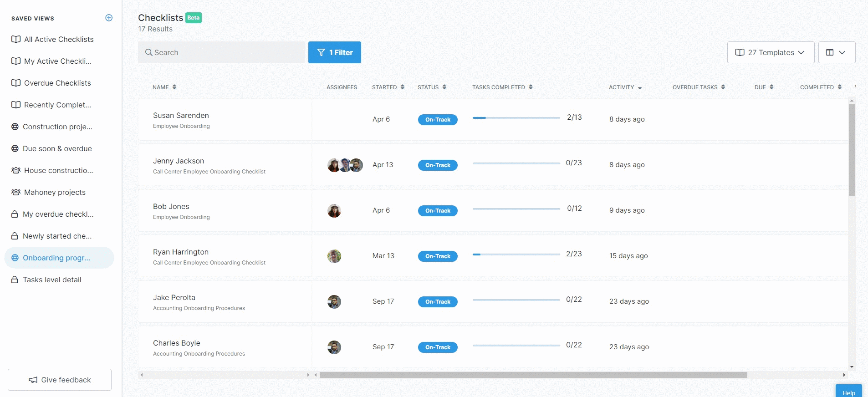Click the add saved view plus icon
This screenshot has height=397, width=868.
tap(109, 18)
